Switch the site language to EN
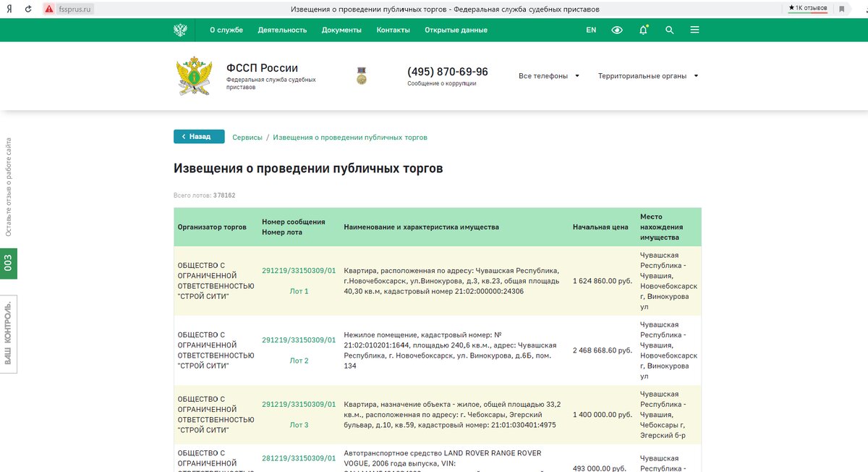This screenshot has width=868, height=472. tap(591, 30)
